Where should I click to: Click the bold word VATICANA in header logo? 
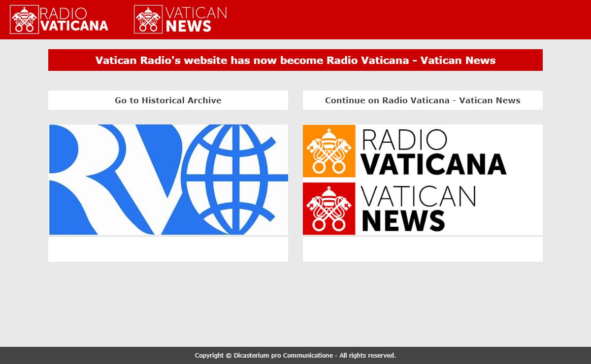[x=74, y=26]
